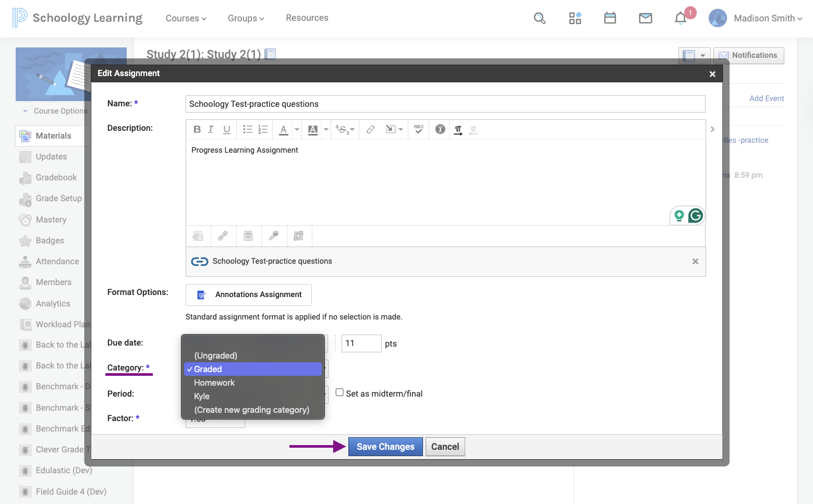Image resolution: width=813 pixels, height=504 pixels.
Task: Open messages envelope icon
Action: (x=646, y=18)
